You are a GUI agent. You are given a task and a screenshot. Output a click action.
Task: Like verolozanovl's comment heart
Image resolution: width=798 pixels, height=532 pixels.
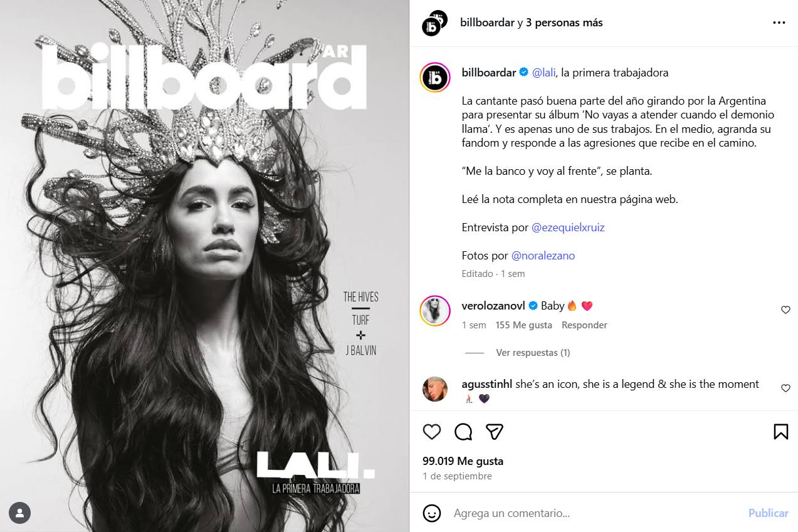click(785, 310)
